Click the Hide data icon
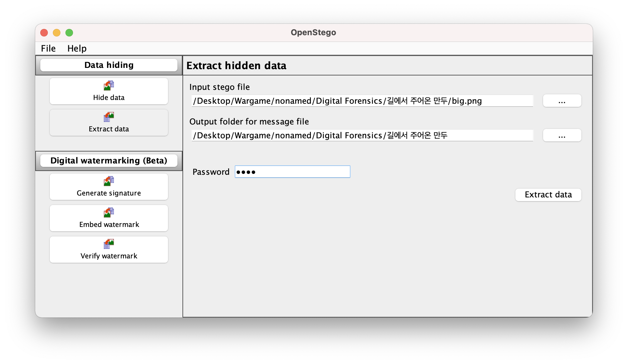This screenshot has height=364, width=628. pos(109,85)
